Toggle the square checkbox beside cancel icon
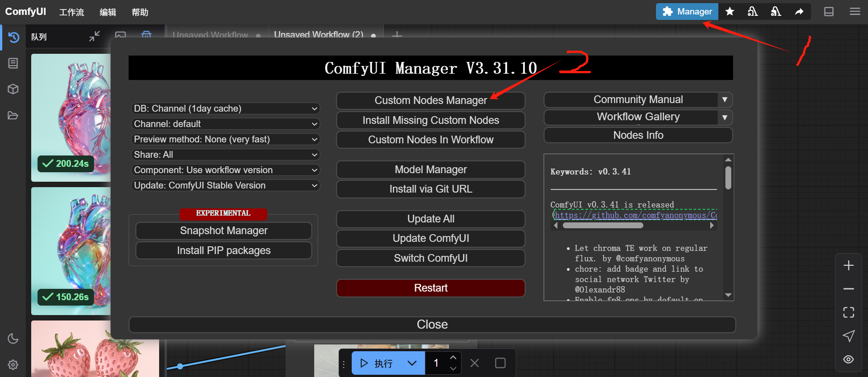 click(500, 363)
